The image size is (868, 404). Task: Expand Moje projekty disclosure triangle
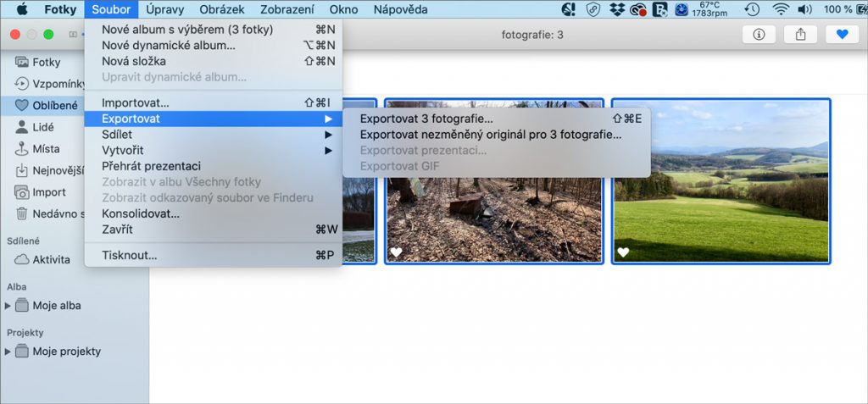(8, 351)
